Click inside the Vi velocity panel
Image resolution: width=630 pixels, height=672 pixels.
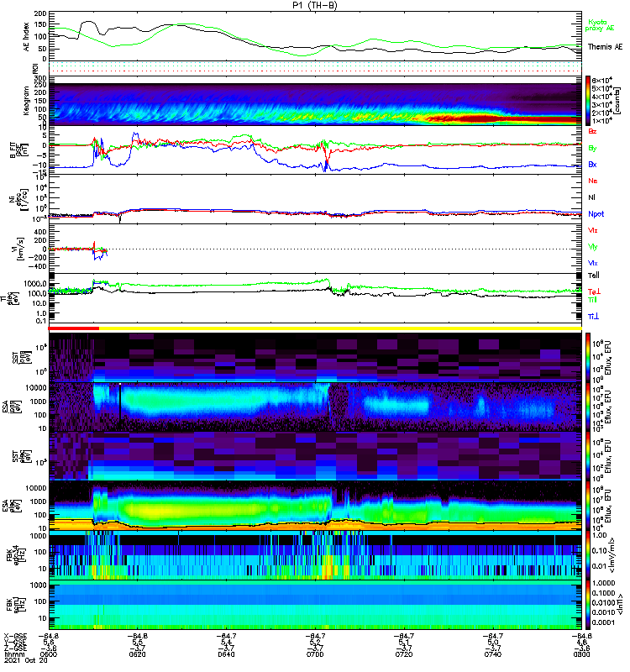coord(315,248)
